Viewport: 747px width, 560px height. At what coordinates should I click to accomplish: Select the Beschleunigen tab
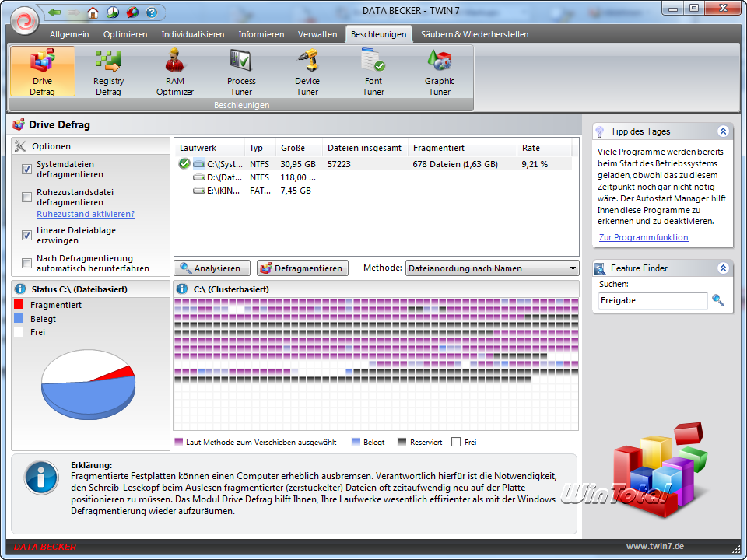(x=379, y=34)
